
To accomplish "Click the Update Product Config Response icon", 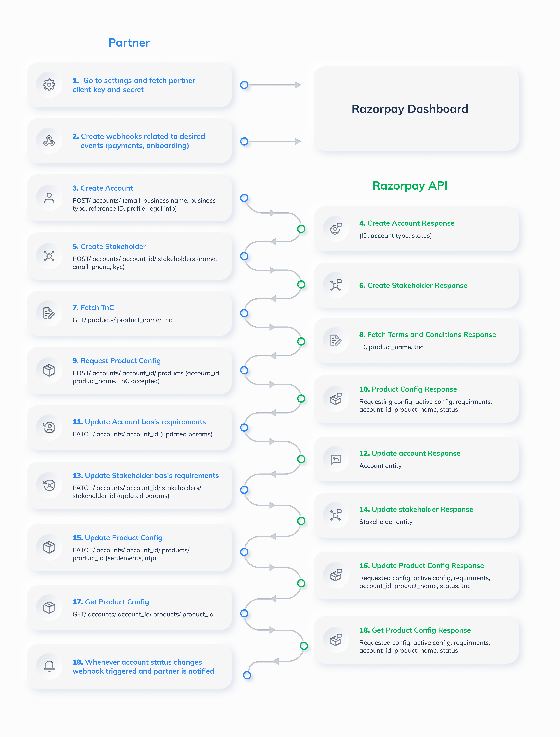I will point(336,575).
